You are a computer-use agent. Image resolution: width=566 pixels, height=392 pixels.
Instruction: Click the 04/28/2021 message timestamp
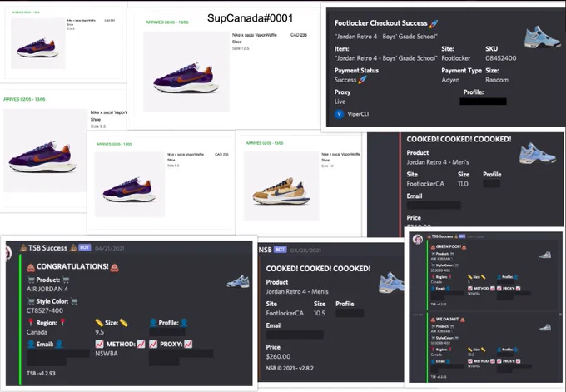(x=305, y=251)
